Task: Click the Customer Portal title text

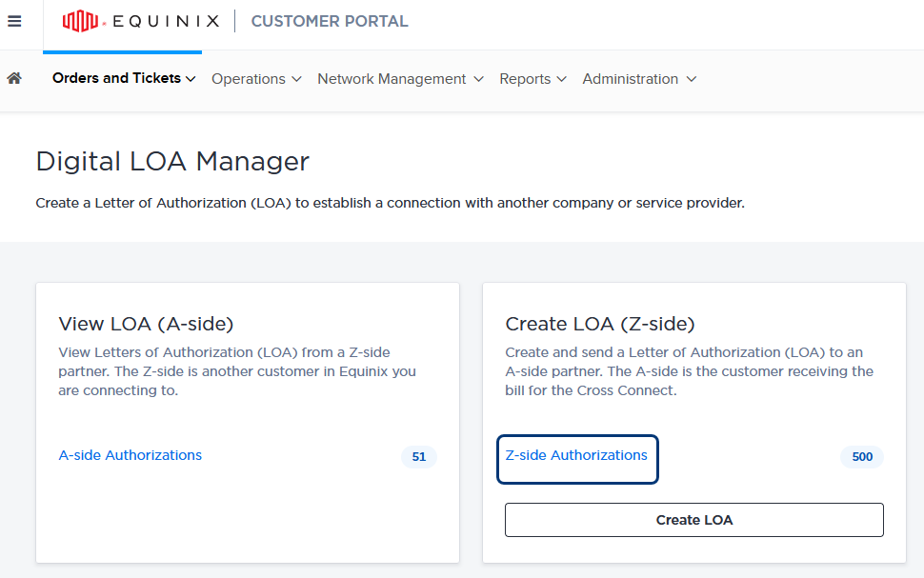Action: point(330,21)
